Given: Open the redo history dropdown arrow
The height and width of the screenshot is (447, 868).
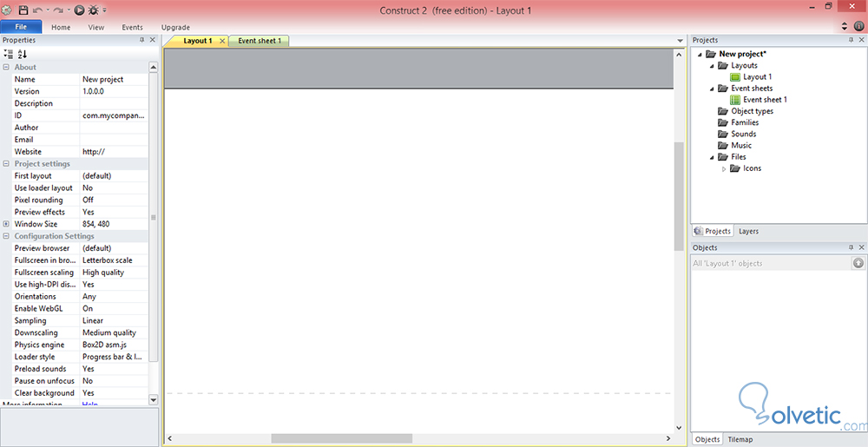Looking at the screenshot, I should click(68, 10).
